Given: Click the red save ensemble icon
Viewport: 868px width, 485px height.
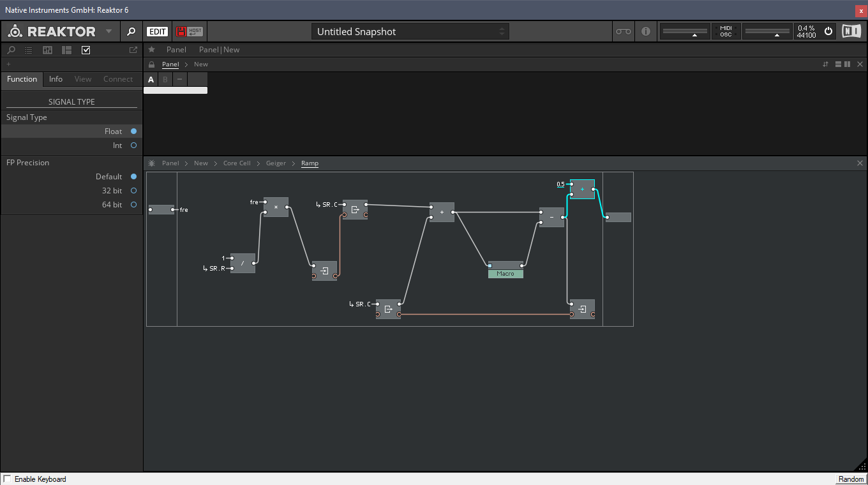Looking at the screenshot, I should tap(181, 31).
